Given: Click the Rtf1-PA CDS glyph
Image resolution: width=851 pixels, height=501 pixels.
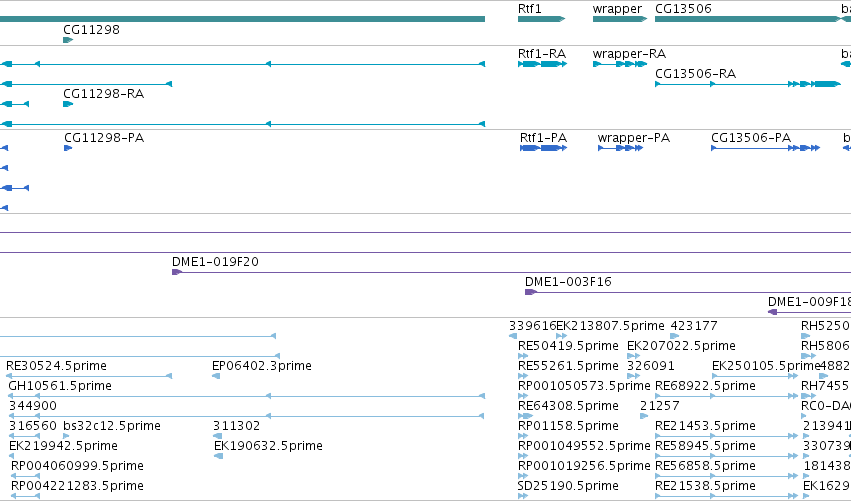Looking at the screenshot, I should click(x=543, y=148).
